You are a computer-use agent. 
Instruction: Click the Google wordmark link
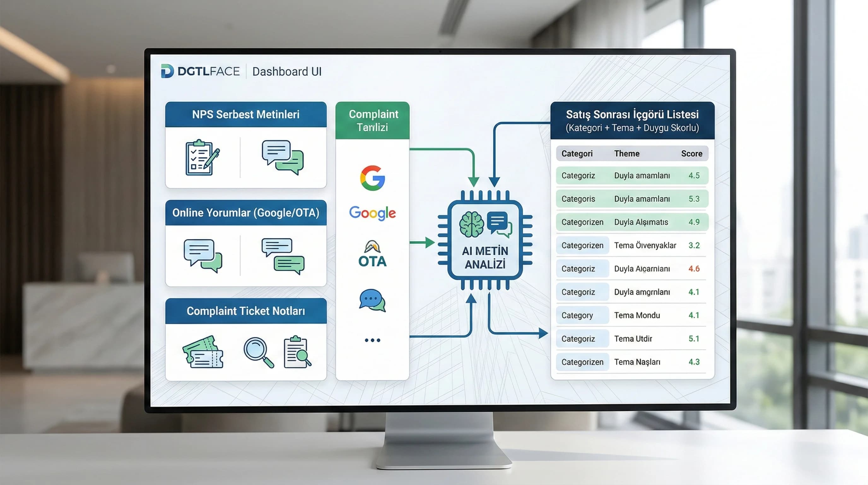coord(372,213)
